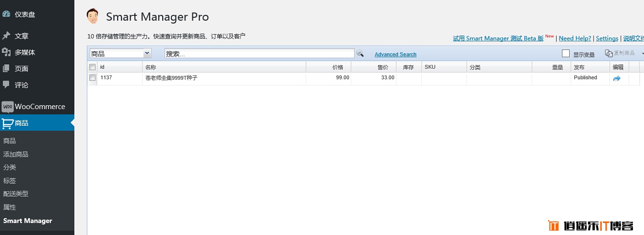Sort by the 价格 column header
Image resolution: width=644 pixels, height=235 pixels.
tap(328, 67)
